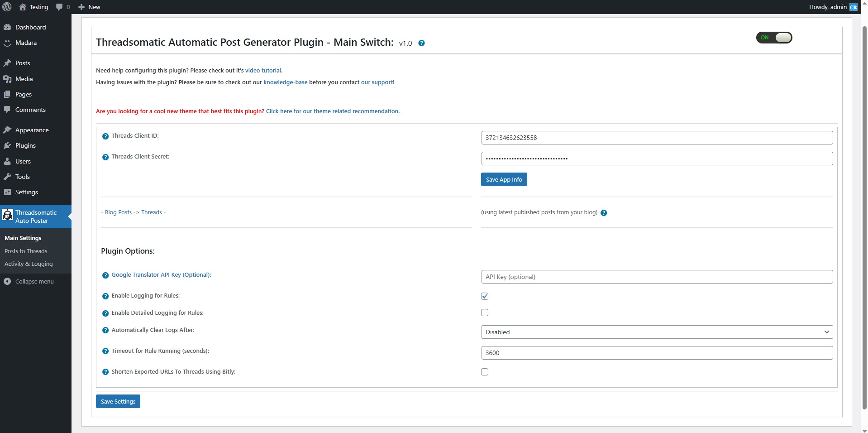Check Shorten Exported URLs Using Bitly
The width and height of the screenshot is (868, 433).
click(485, 372)
